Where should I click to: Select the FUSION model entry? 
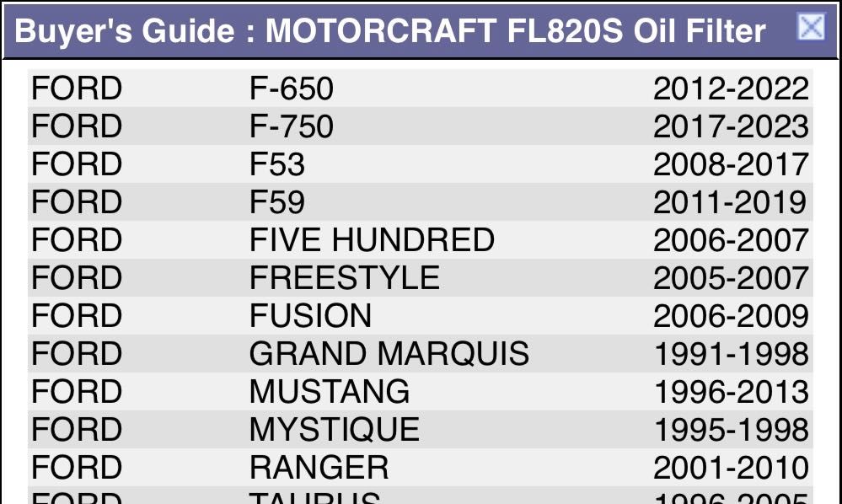(310, 316)
